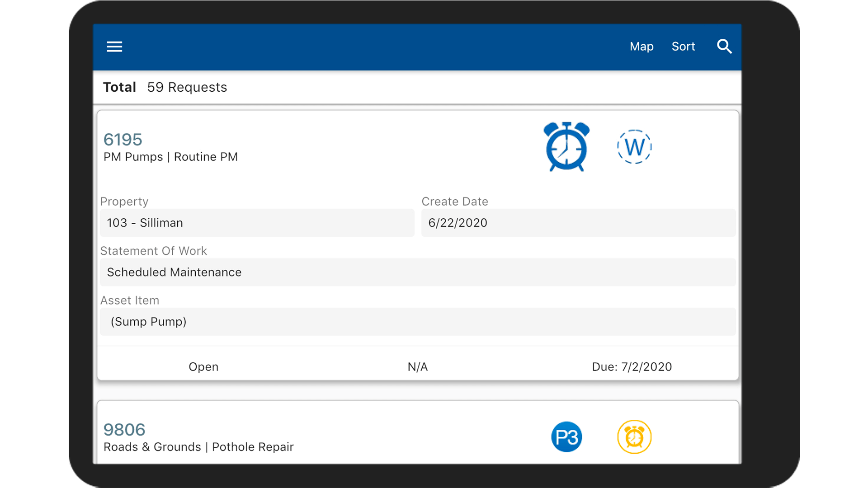This screenshot has height=488, width=868.
Task: Click the overdue alarm clock icon on request 6195
Action: coord(566,147)
